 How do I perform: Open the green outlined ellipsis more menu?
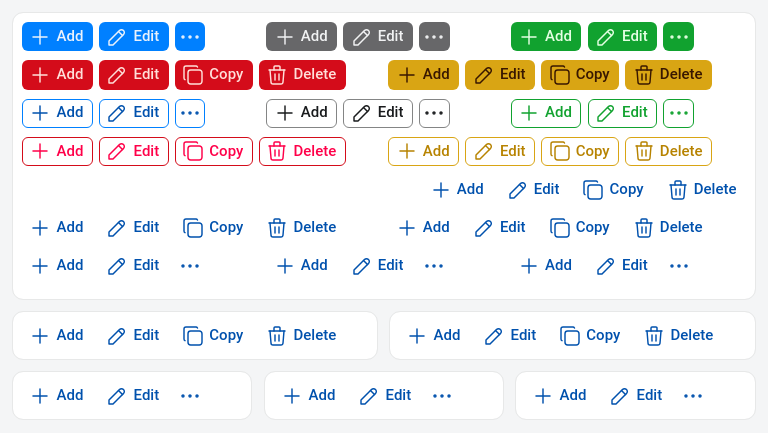tap(678, 113)
